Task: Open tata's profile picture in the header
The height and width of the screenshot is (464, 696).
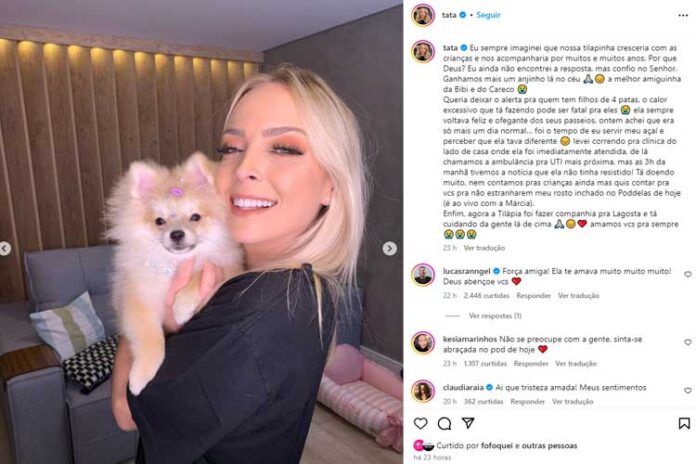Action: click(423, 16)
